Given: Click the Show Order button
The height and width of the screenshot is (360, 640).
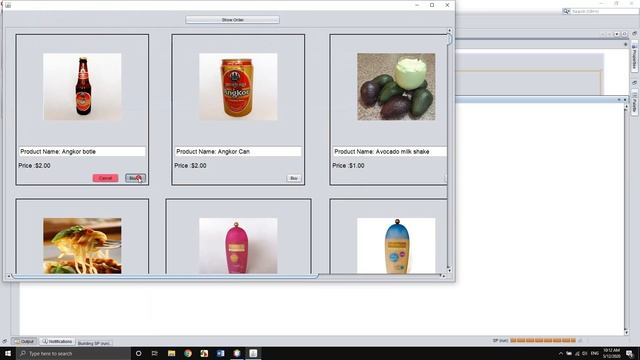Looking at the screenshot, I should [232, 20].
